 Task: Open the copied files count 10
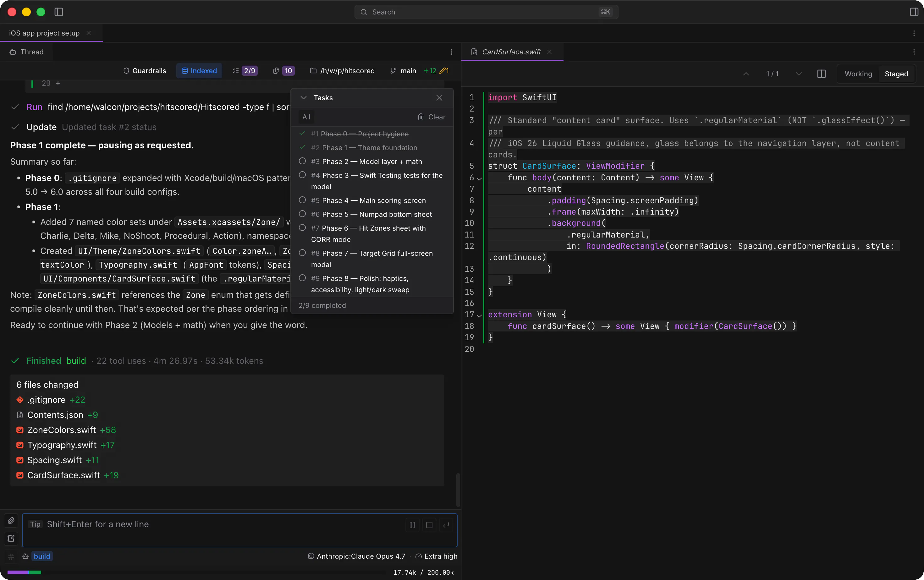click(x=283, y=71)
